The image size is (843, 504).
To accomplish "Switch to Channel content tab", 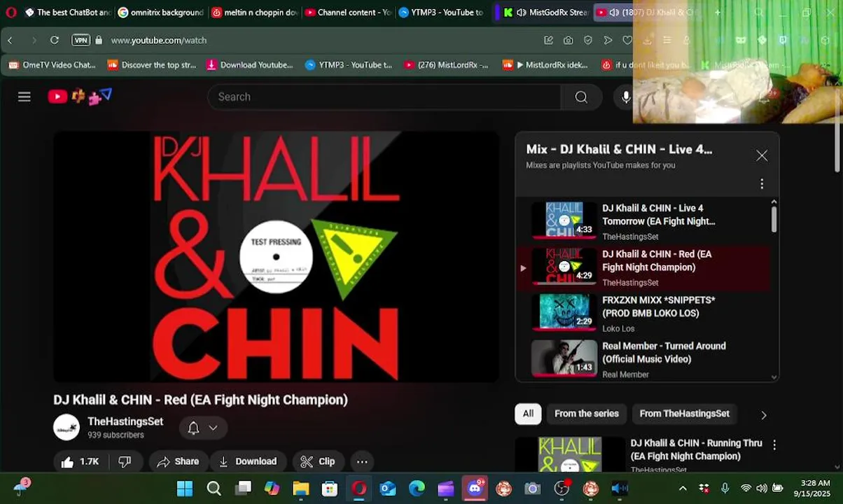I will pyautogui.click(x=348, y=12).
